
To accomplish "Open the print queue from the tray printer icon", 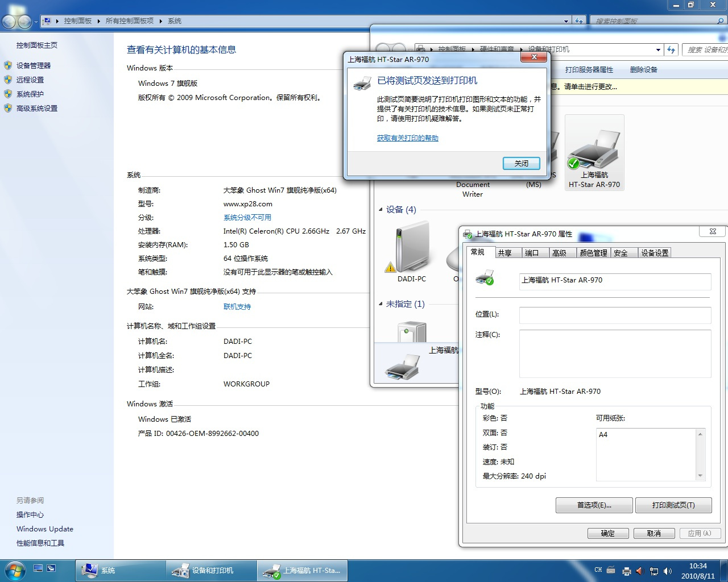I will click(626, 570).
